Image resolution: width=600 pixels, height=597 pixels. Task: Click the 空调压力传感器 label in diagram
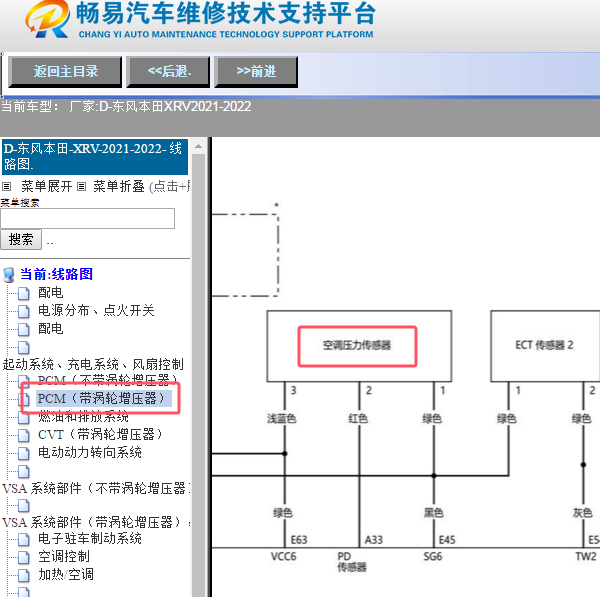point(357,346)
